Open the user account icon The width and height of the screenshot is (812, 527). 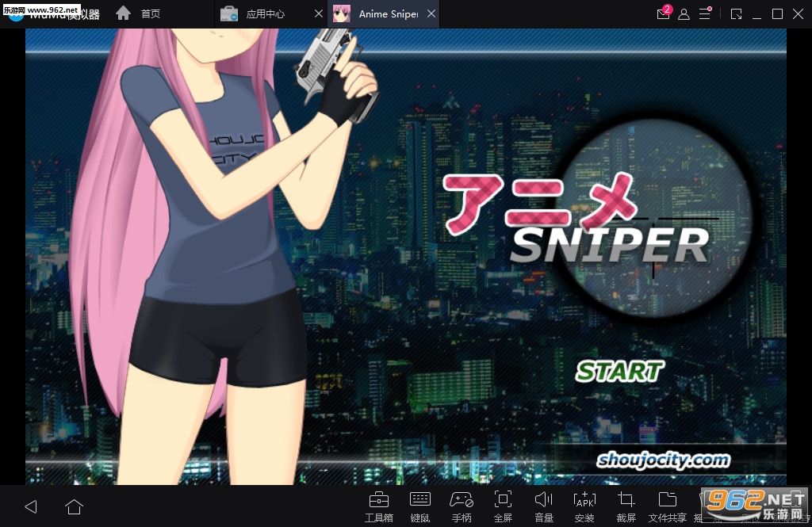pyautogui.click(x=684, y=14)
